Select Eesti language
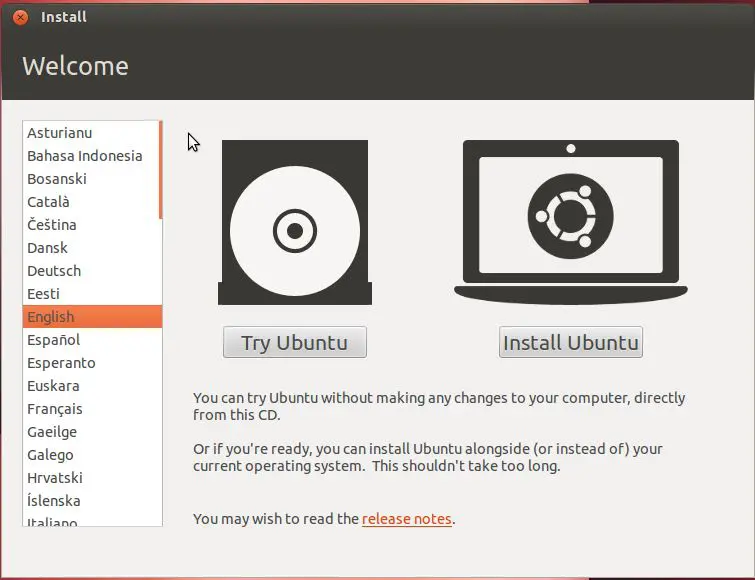The height and width of the screenshot is (580, 755). 91,294
